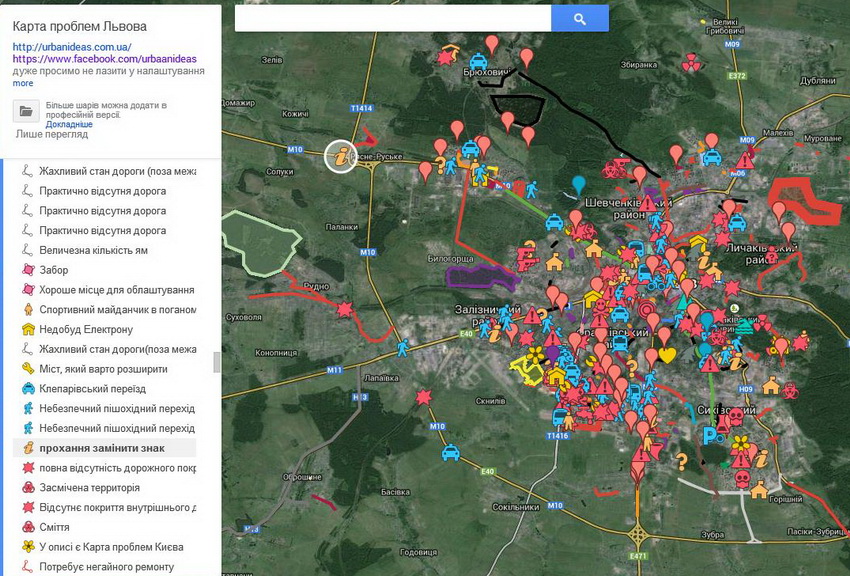Click the map title Карта проблем Львова
Image resolution: width=850 pixels, height=576 pixels.
point(80,26)
